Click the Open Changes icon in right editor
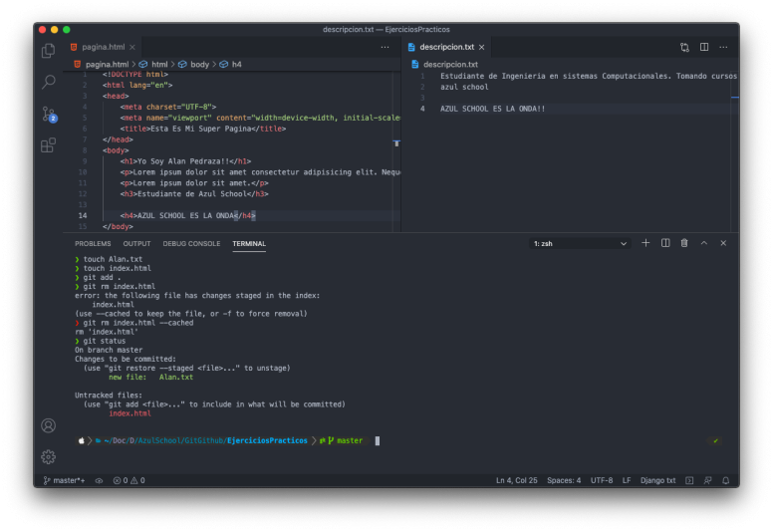This screenshot has height=532, width=773. 684,47
